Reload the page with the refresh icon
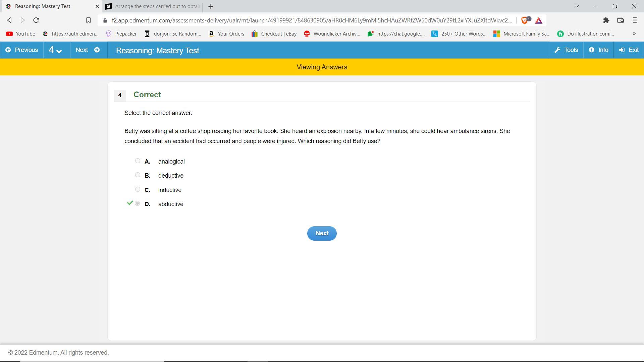The height and width of the screenshot is (362, 644). [x=36, y=20]
